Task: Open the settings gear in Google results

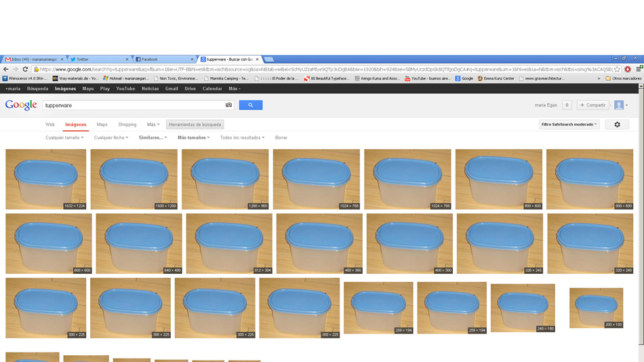Action: tap(617, 125)
